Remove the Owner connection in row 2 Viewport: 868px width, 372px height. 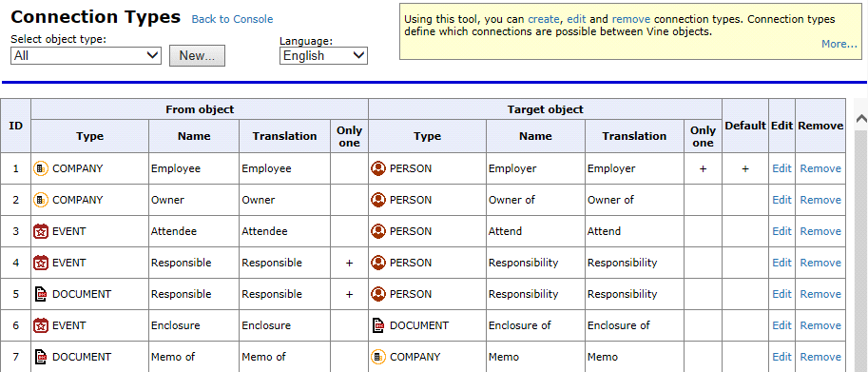click(820, 200)
